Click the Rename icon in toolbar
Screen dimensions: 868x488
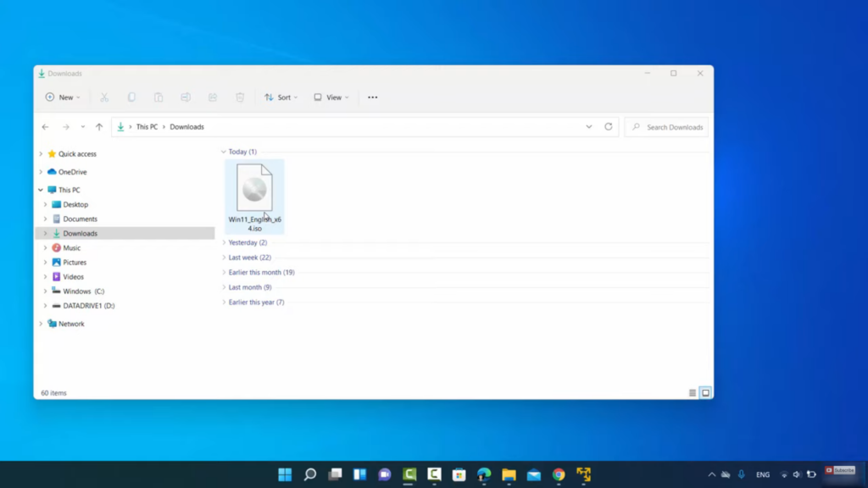coord(186,97)
